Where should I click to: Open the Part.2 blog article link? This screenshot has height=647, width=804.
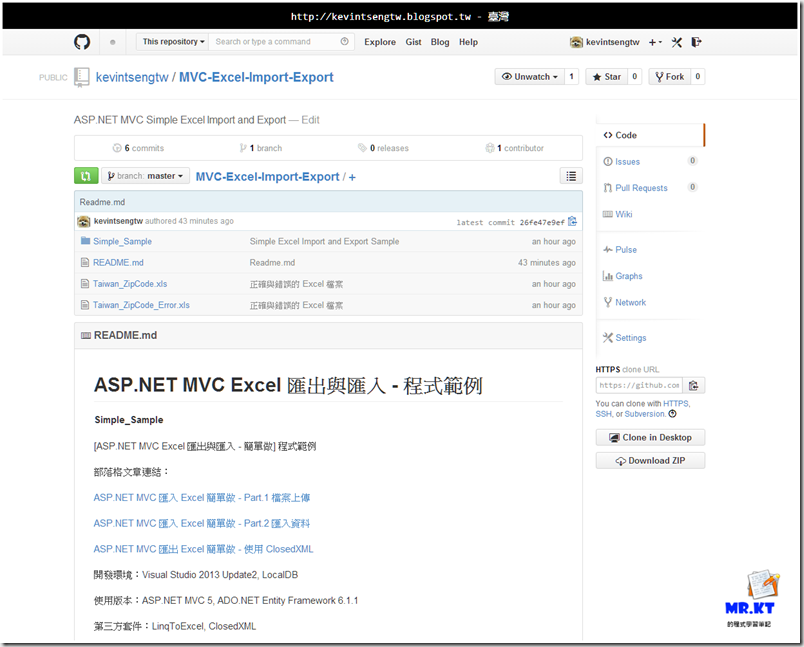[x=202, y=523]
